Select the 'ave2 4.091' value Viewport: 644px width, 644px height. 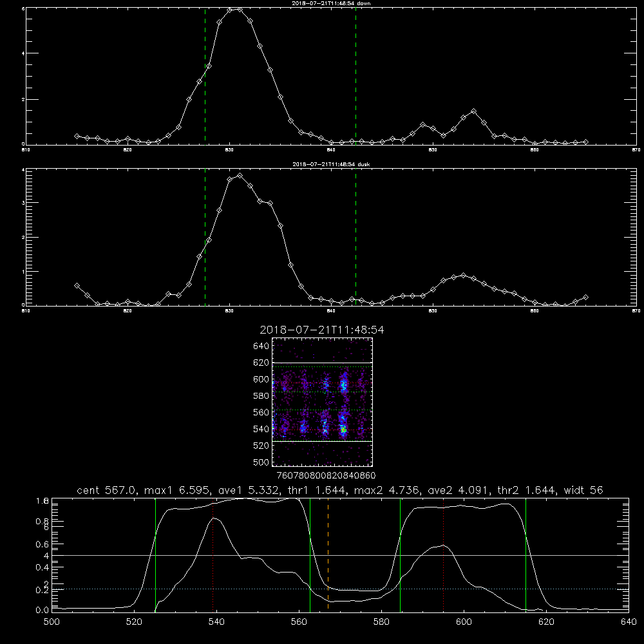459,490
